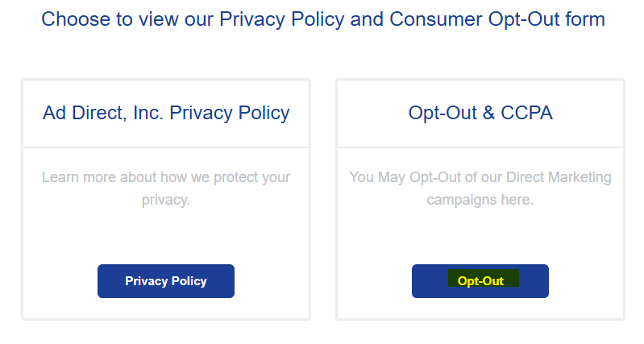Click 'CCPA' in the right card title
Image resolution: width=644 pixels, height=344 pixels.
[526, 113]
